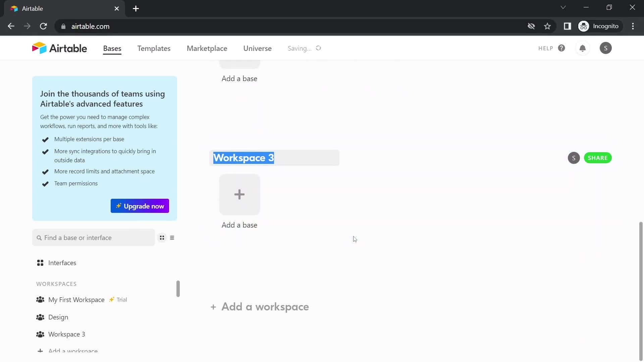Click the multiple extensions checkbox feature
Screen dimensions: 644x362
[x=45, y=139]
